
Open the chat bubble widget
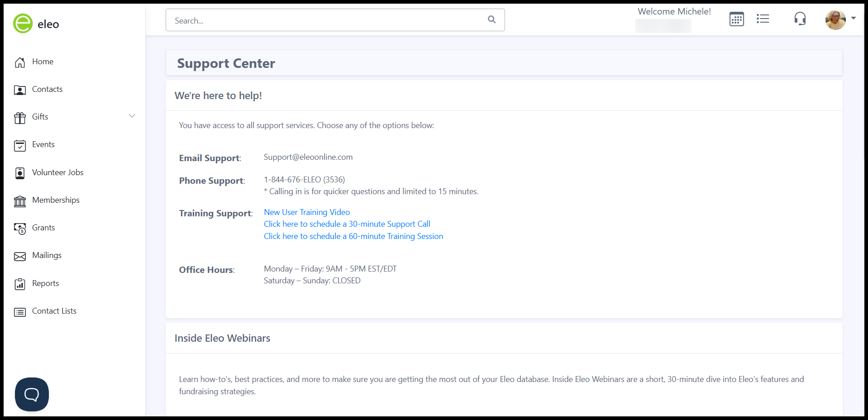[32, 394]
